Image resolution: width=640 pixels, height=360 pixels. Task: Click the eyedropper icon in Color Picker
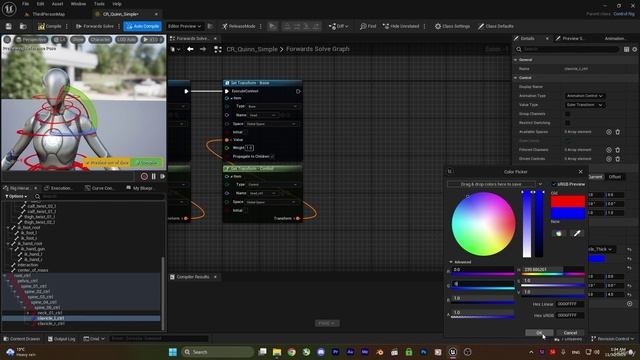pyautogui.click(x=577, y=233)
